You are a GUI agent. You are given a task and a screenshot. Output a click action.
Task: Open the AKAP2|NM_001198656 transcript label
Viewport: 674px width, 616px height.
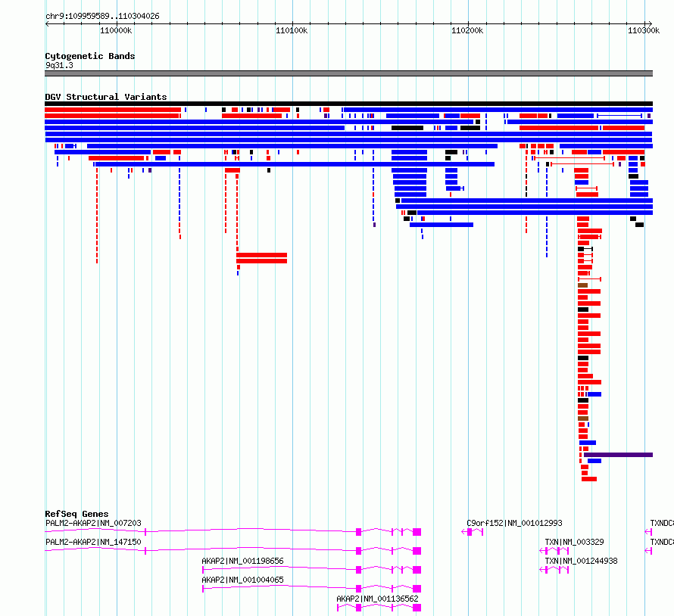point(242,561)
